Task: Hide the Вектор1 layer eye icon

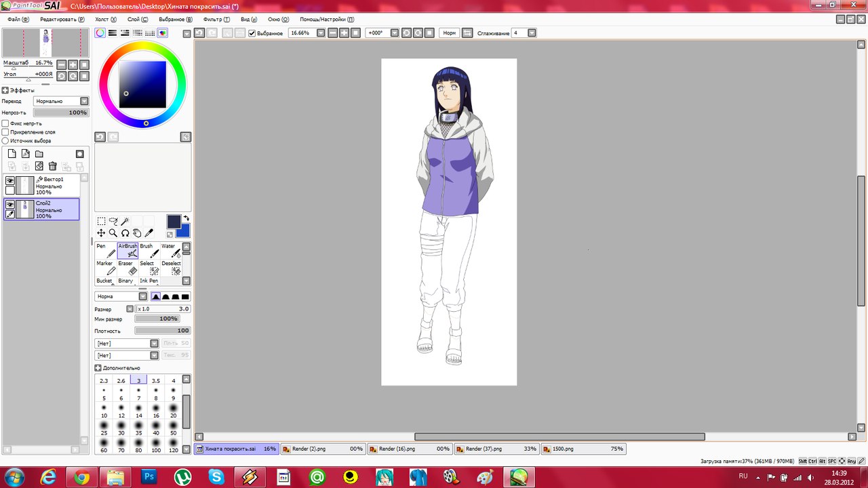Action: coord(10,180)
